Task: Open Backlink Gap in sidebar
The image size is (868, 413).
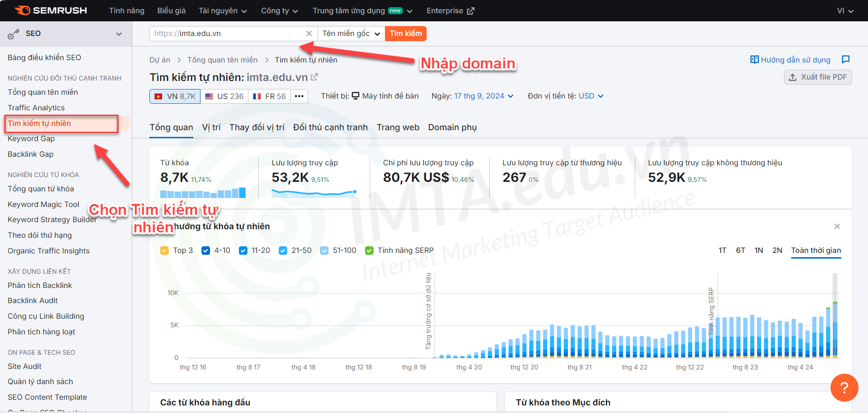Action: (31, 154)
